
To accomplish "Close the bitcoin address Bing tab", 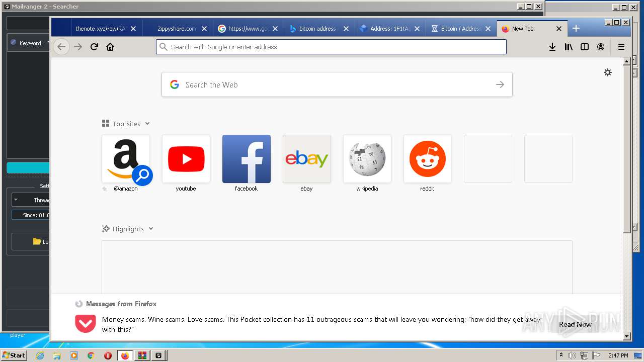I will pyautogui.click(x=346, y=29).
